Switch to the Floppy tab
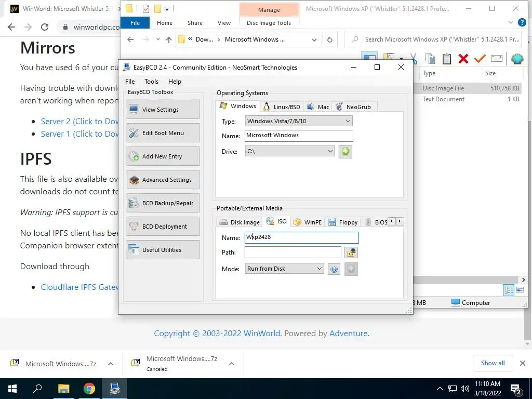532x399 pixels. tap(343, 222)
